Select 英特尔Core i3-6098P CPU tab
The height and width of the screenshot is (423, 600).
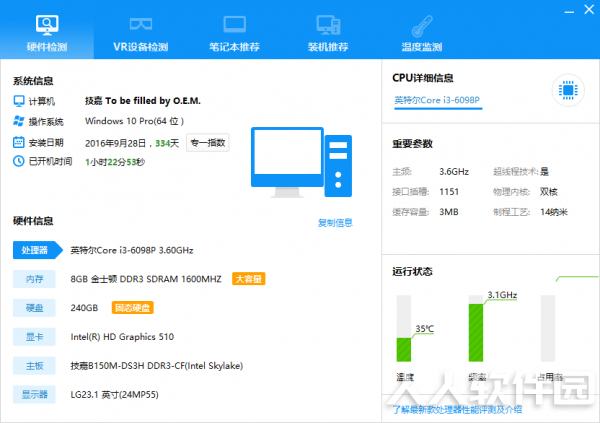[437, 100]
